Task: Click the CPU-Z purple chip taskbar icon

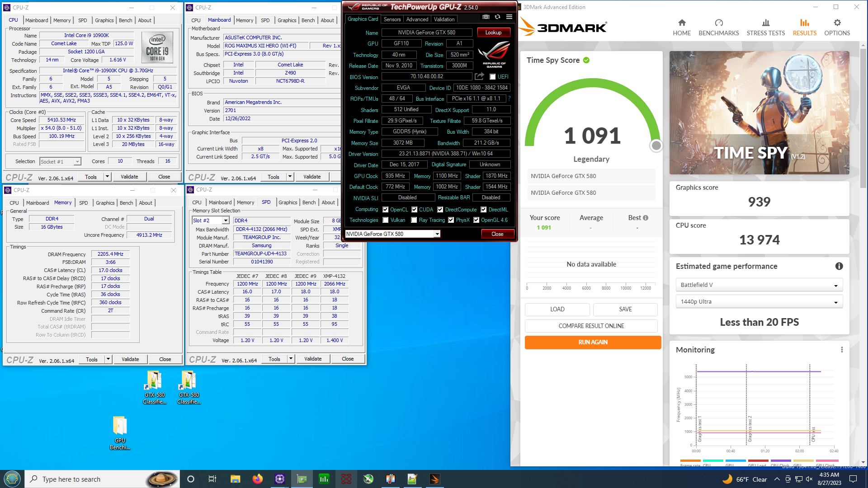Action: (280, 479)
